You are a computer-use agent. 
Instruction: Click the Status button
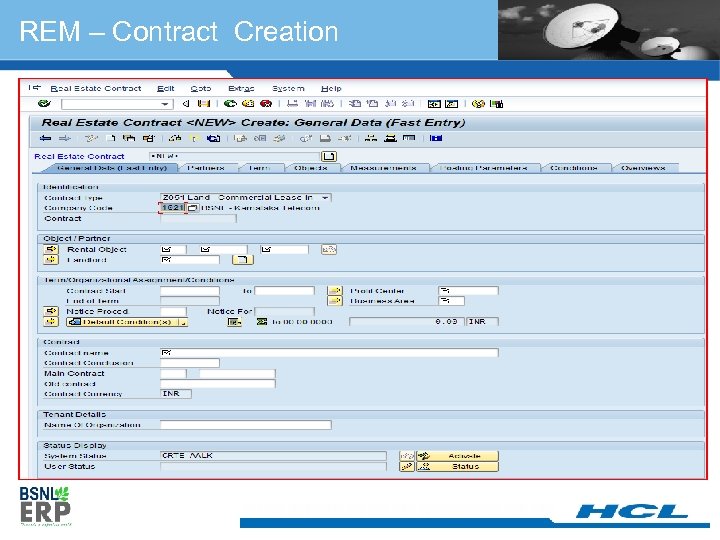point(457,467)
